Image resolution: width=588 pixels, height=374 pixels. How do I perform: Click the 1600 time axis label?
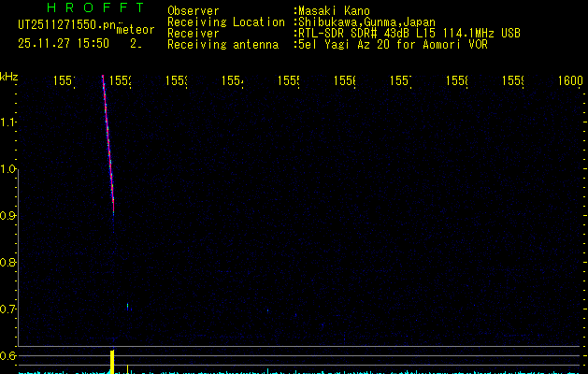point(571,81)
